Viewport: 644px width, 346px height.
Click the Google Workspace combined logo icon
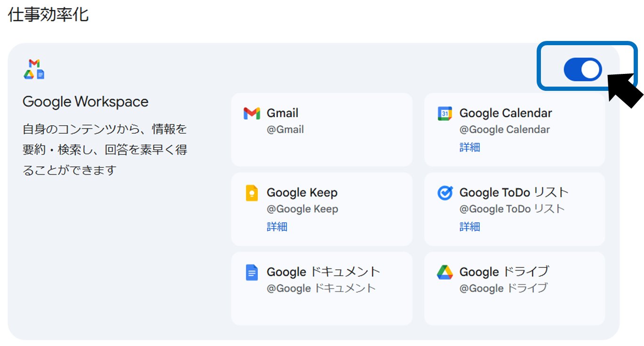34,69
